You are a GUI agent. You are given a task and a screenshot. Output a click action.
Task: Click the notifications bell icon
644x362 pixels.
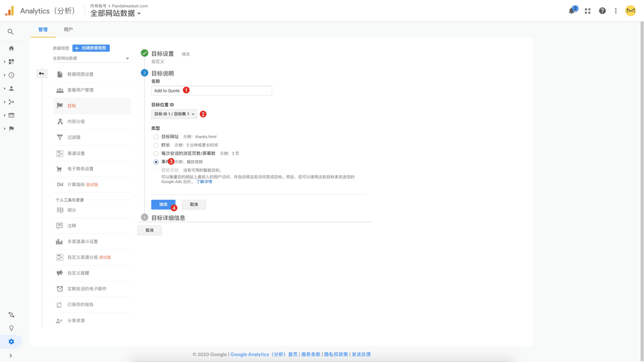tap(572, 11)
